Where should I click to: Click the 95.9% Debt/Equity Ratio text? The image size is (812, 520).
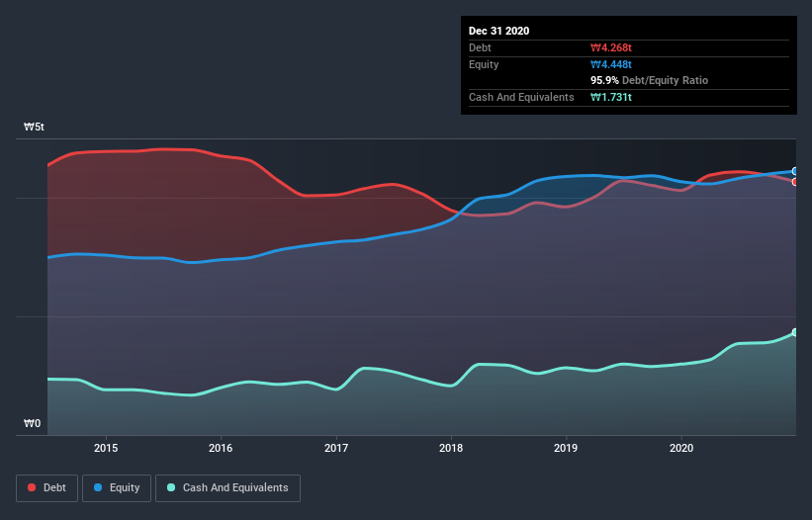point(650,80)
